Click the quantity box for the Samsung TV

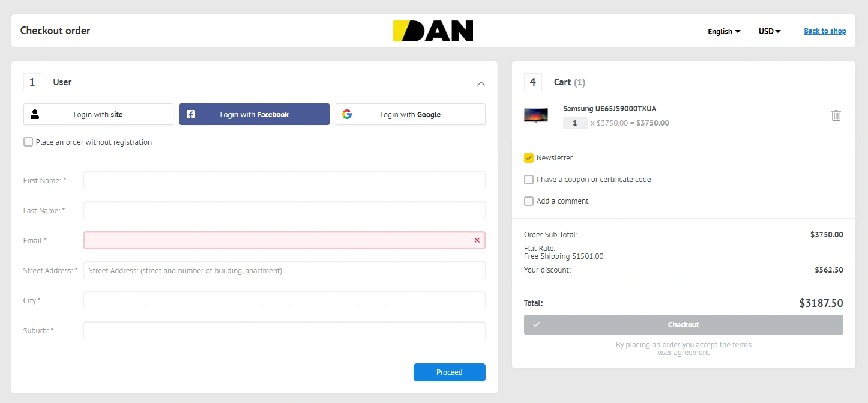576,123
